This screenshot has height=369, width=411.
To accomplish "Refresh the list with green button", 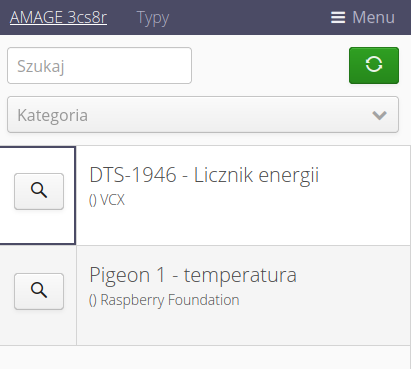I will [x=374, y=65].
